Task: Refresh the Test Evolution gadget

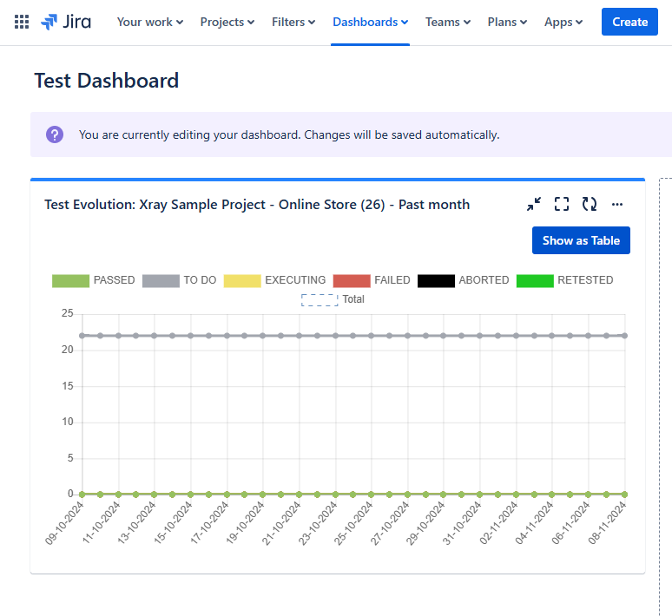Action: coord(590,204)
